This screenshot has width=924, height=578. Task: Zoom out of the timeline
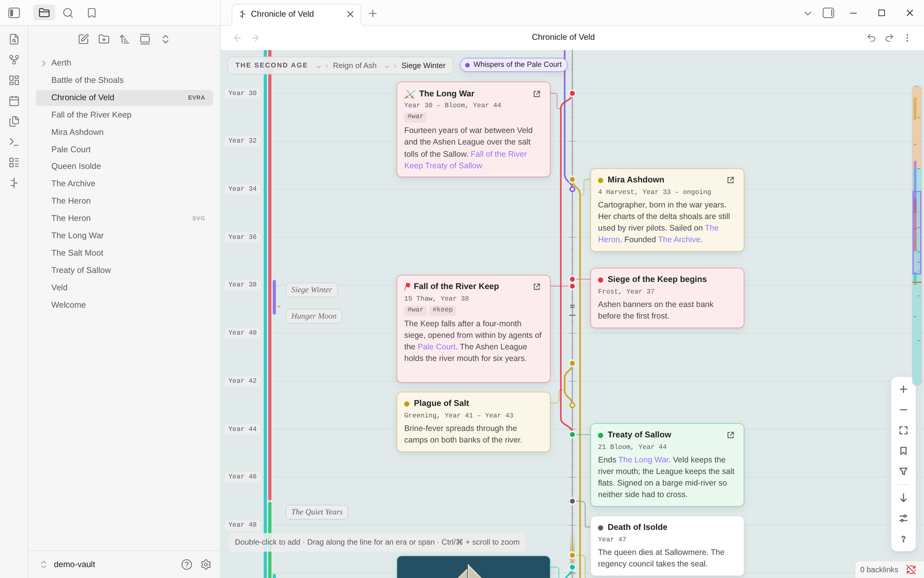[903, 410]
